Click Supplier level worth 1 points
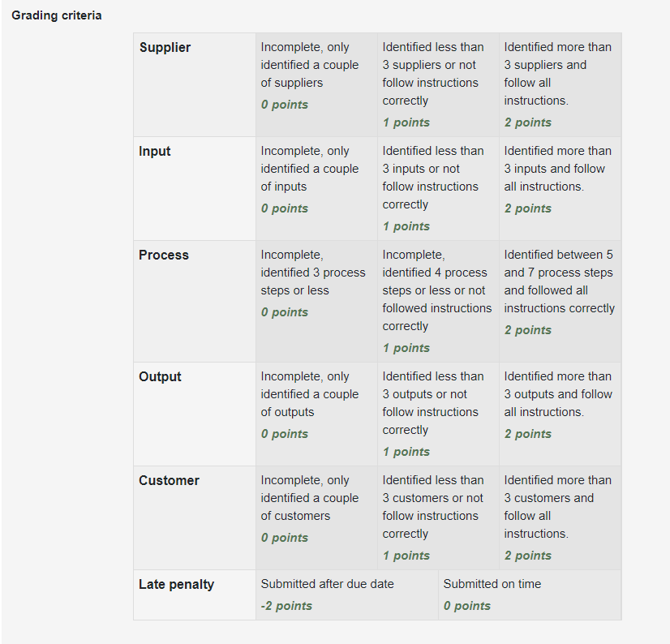This screenshot has height=644, width=670. coord(438,84)
